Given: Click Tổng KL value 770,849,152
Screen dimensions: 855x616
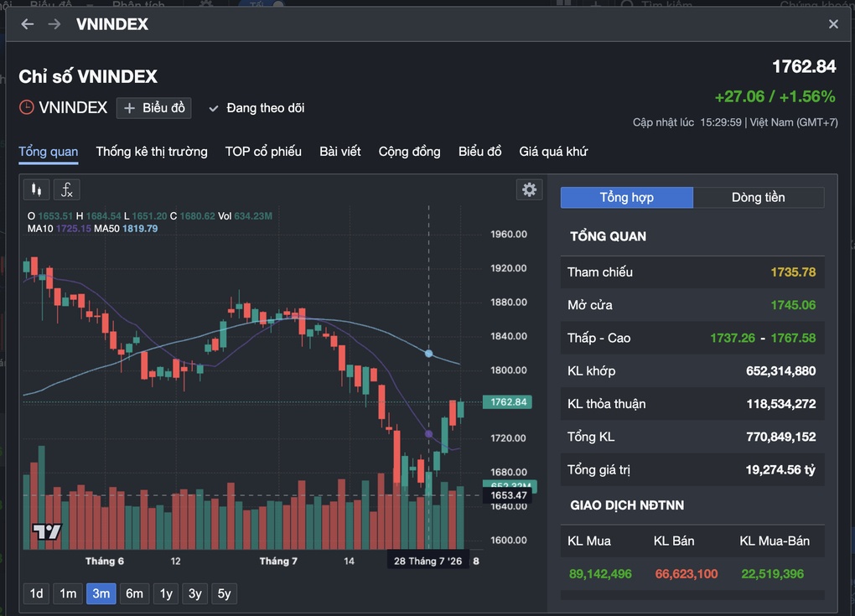Looking at the screenshot, I should pos(781,437).
